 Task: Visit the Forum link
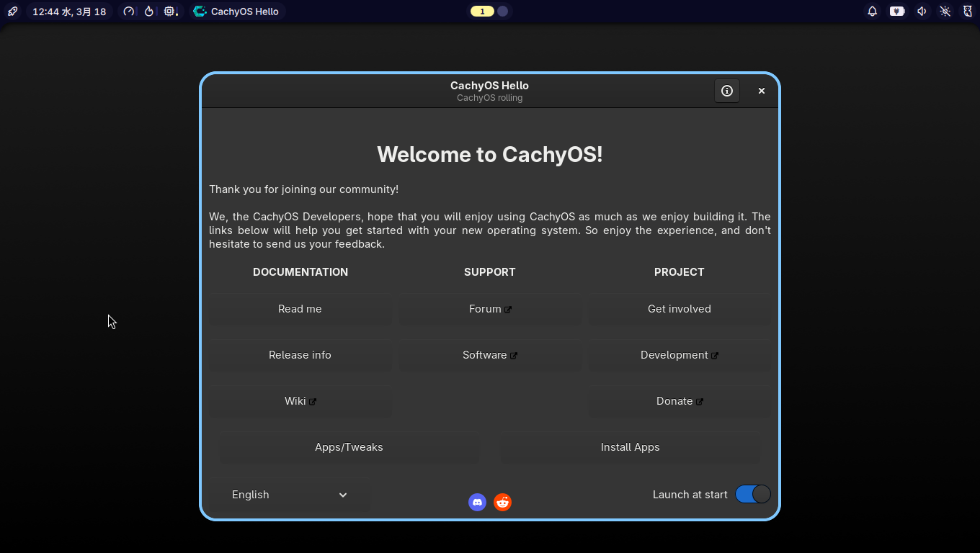(490, 309)
